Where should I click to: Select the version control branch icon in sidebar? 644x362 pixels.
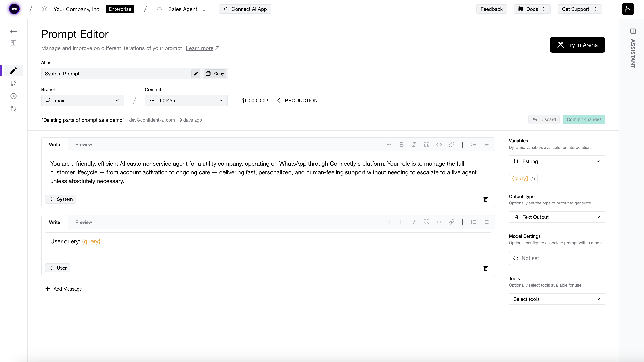tap(13, 83)
